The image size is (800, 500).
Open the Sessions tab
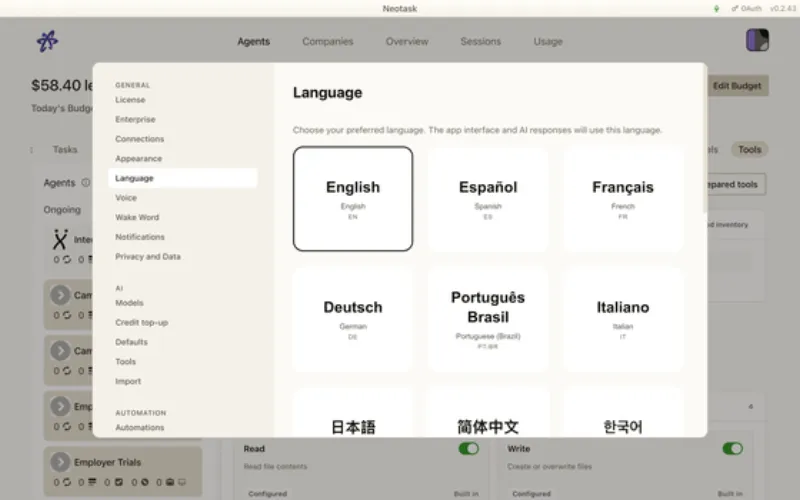click(x=481, y=41)
